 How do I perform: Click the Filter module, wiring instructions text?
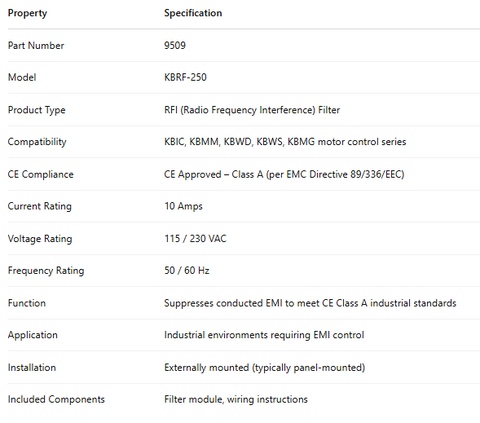[236, 399]
